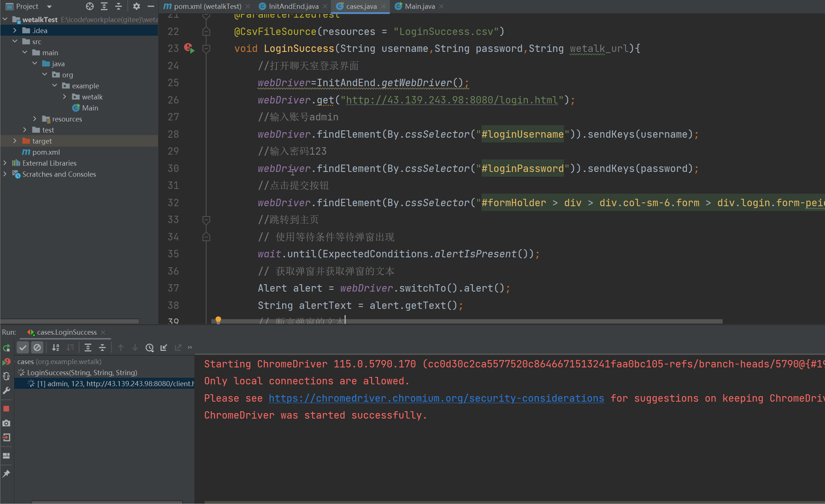Toggle Show Ignored tests button
This screenshot has width=825, height=504.
(x=37, y=348)
